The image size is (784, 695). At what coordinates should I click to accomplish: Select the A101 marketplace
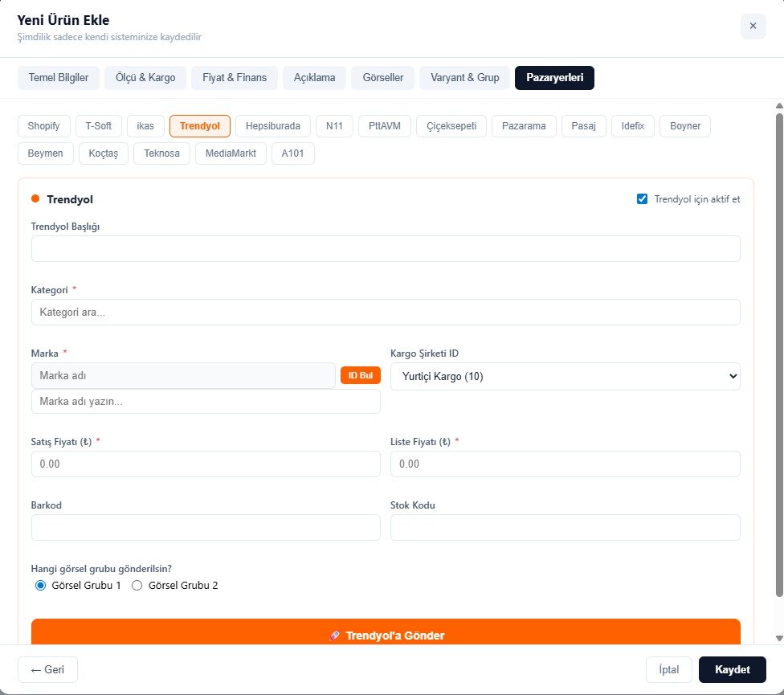293,153
